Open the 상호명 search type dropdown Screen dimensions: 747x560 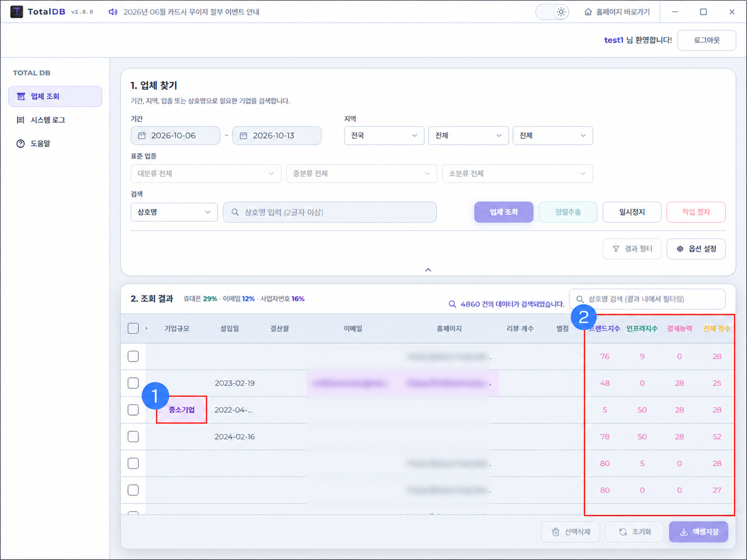(x=174, y=212)
